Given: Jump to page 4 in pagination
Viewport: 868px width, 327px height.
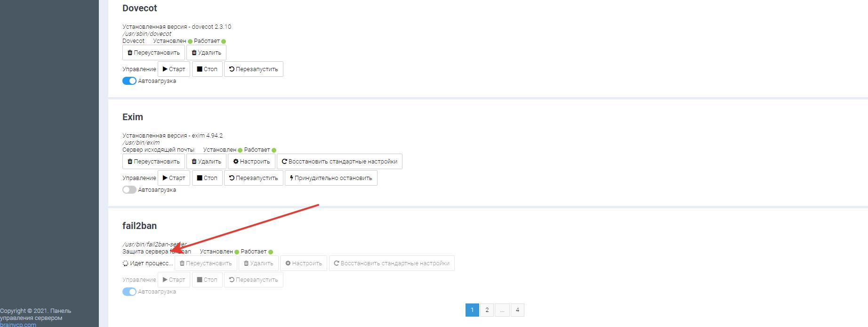Looking at the screenshot, I should pos(517,310).
